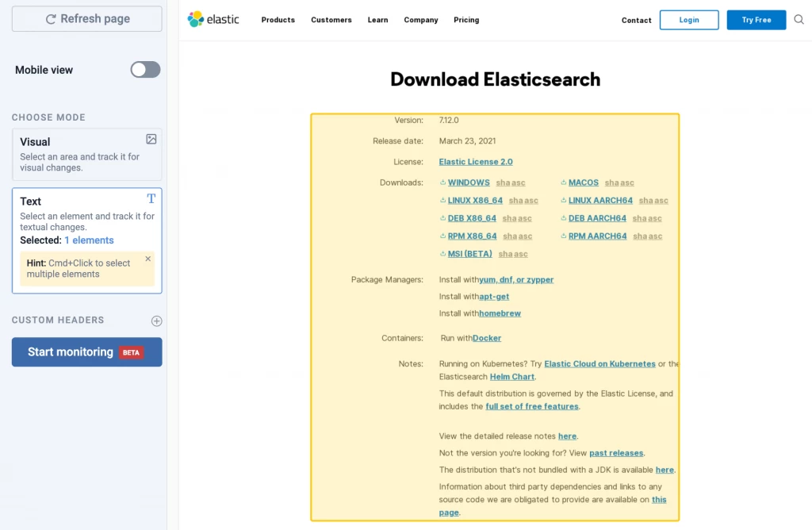Click the search magnifier icon in header
812x530 pixels.
click(x=799, y=20)
